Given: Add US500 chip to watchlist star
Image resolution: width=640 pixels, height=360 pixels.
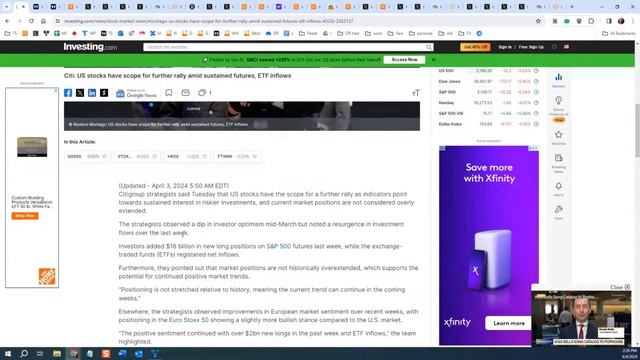Looking at the screenshot, I should 104,156.
